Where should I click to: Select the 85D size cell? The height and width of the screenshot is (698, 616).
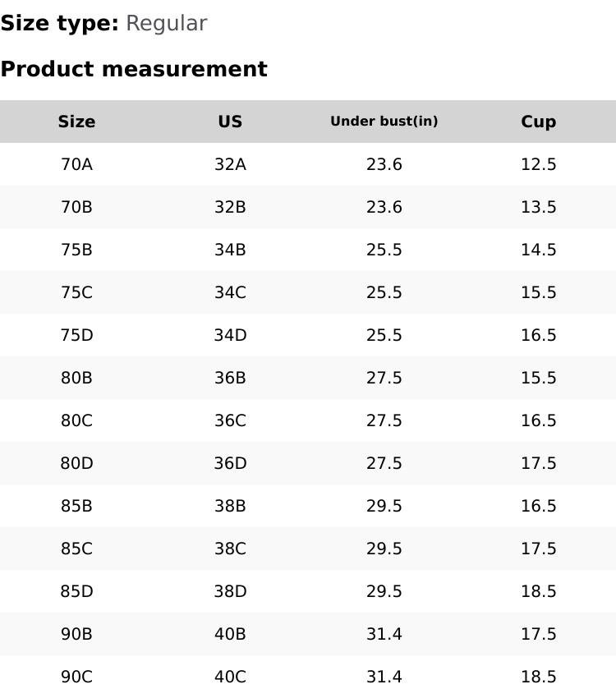76,591
